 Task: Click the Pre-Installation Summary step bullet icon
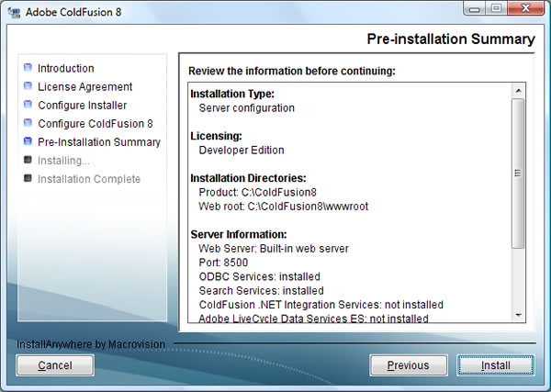click(x=28, y=141)
